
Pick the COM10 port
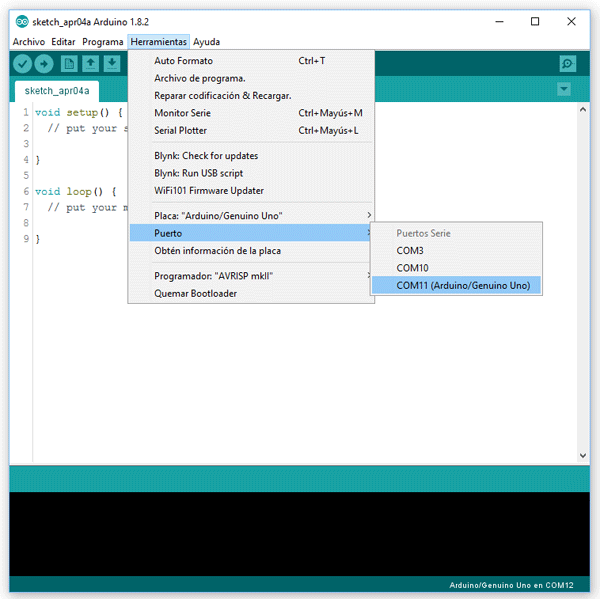coord(456,268)
